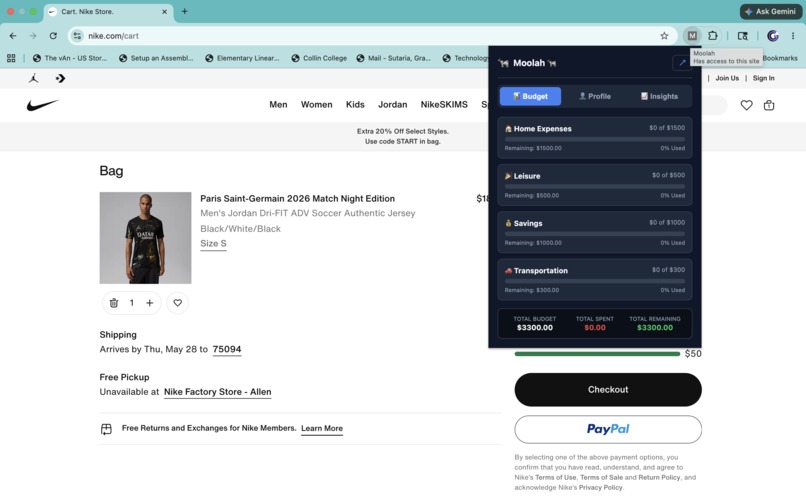
Task: Open the shopping bag icon in header
Action: [x=769, y=105]
